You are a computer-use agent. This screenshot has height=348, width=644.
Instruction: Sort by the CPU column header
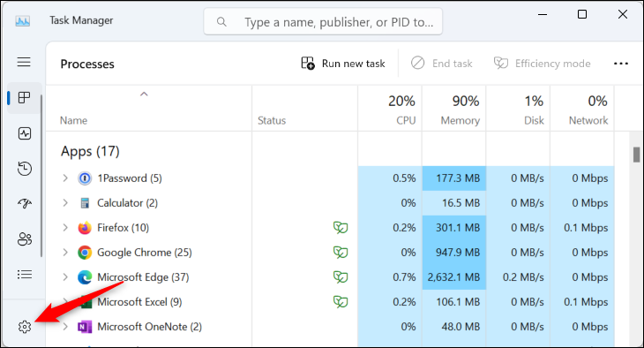point(390,109)
